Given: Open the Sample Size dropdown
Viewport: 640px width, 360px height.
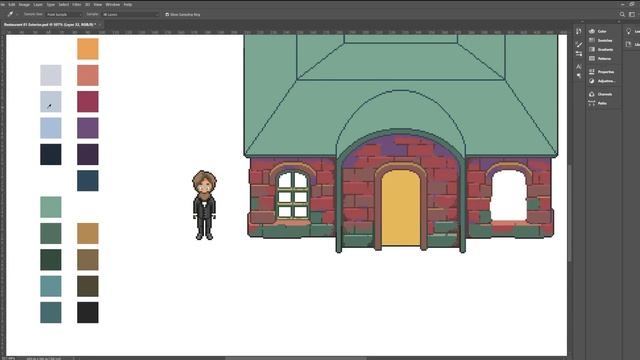Looking at the screenshot, I should tap(64, 14).
